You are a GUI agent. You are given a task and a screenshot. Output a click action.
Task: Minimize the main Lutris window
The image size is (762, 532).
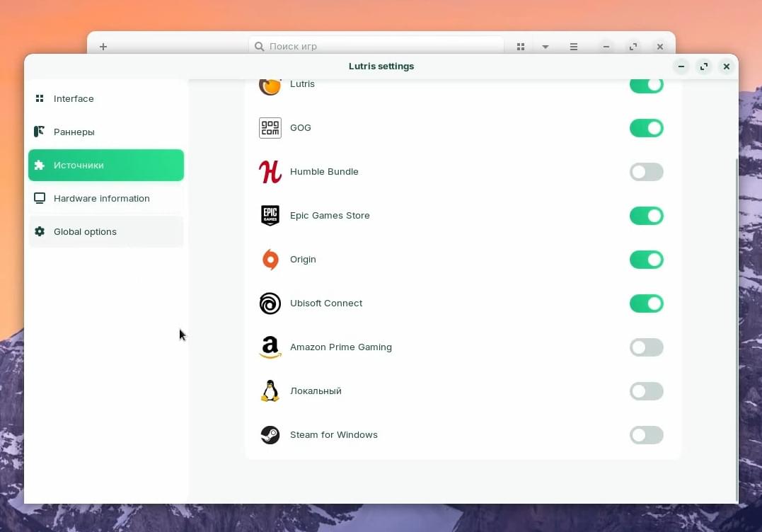click(606, 47)
